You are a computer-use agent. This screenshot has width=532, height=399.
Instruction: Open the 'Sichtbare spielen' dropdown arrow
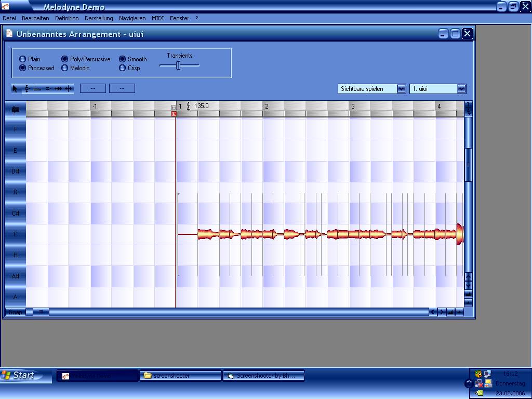[402, 89]
